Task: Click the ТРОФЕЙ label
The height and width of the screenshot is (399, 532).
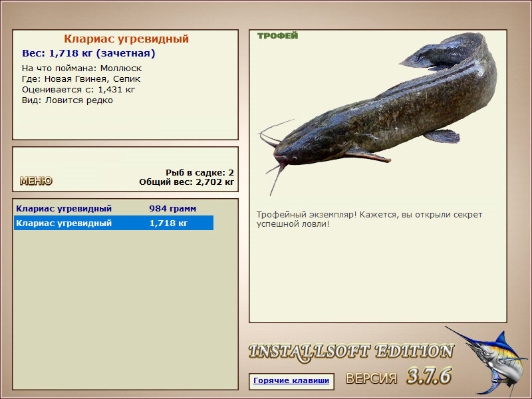Action: tap(277, 36)
